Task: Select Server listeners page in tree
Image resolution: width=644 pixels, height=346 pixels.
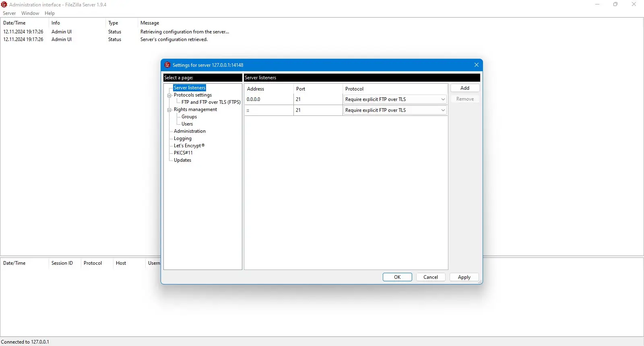Action: pyautogui.click(x=190, y=88)
